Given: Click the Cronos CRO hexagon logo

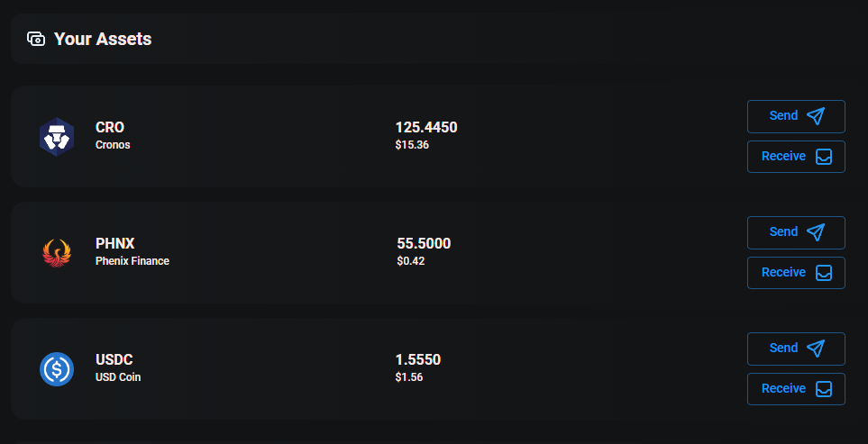Looking at the screenshot, I should tap(57, 137).
